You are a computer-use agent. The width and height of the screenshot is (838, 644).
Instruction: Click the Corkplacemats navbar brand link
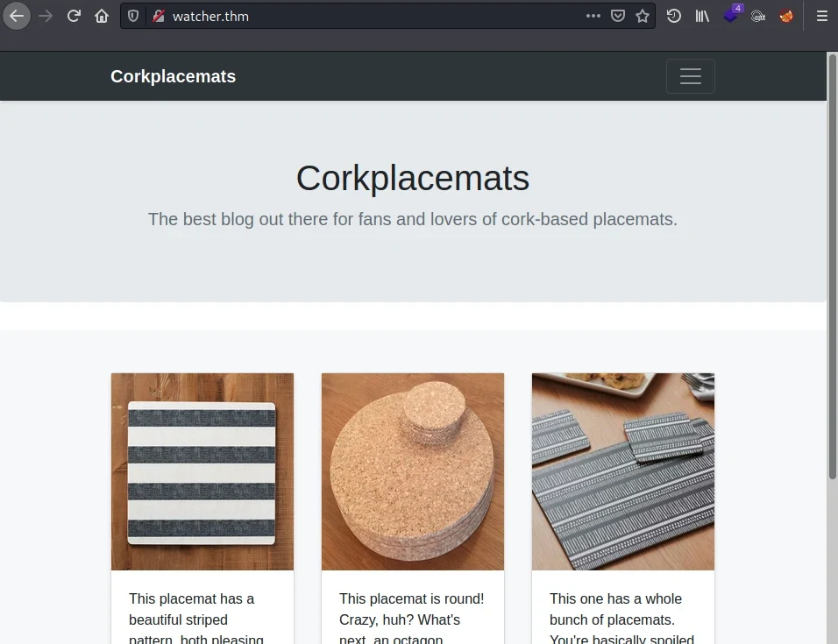coord(174,76)
